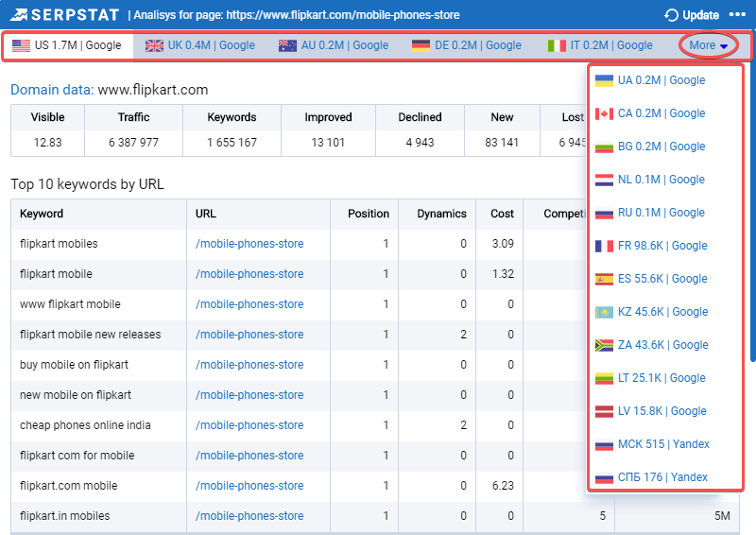Switch to IT 0.2M Google tab

600,45
